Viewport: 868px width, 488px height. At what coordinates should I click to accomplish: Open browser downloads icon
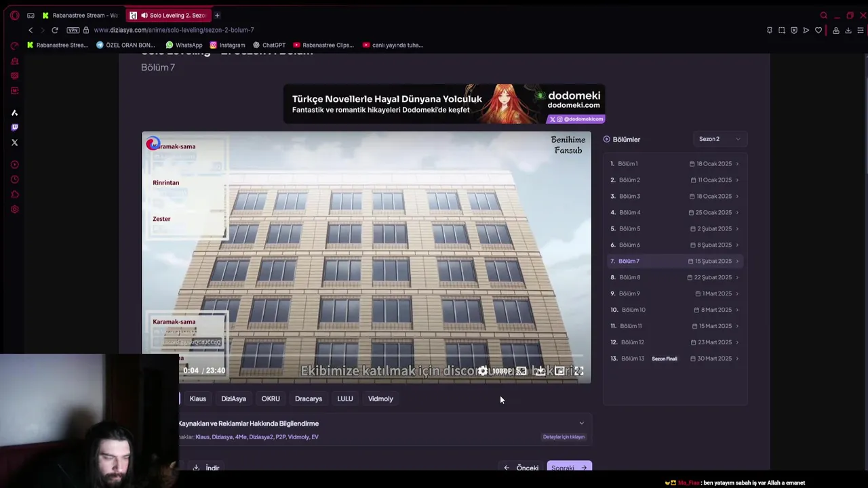tap(848, 30)
